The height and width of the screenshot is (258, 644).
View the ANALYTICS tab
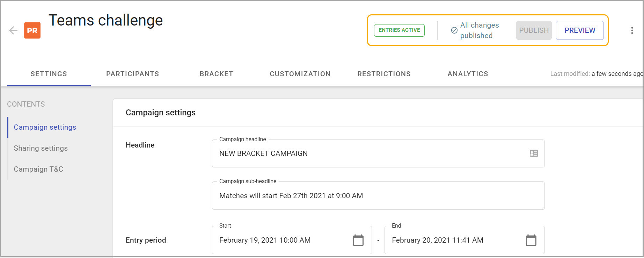pos(468,74)
